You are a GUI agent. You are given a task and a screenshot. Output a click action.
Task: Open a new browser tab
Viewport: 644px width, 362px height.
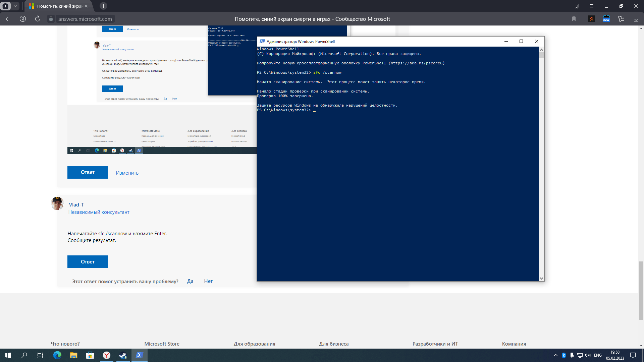click(x=103, y=6)
